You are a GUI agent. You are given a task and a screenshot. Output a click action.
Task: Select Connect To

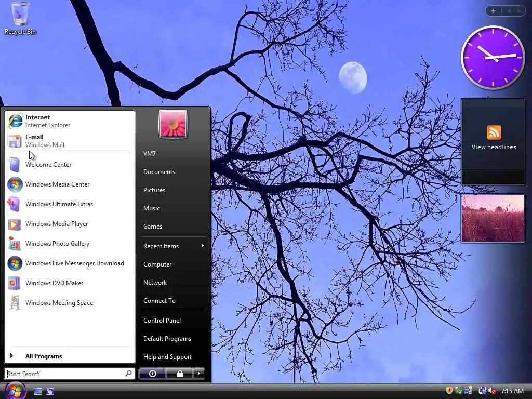click(174, 301)
